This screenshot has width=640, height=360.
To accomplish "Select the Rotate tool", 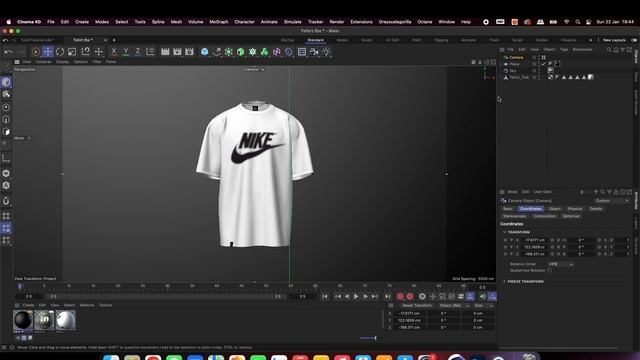I will click(60, 52).
